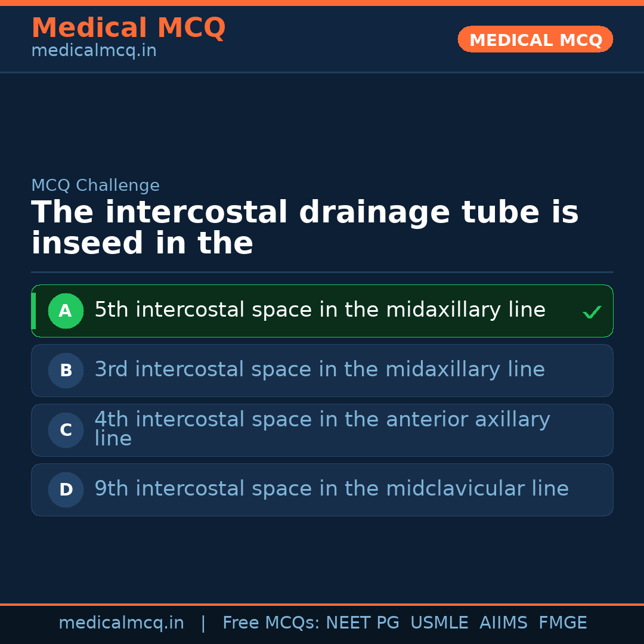Click the B letter circle

tap(66, 370)
